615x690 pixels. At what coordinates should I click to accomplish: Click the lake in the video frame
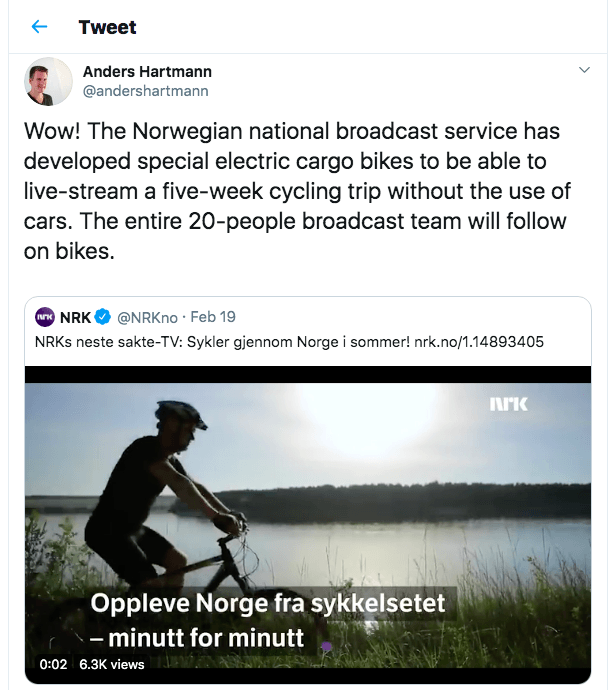[420, 540]
